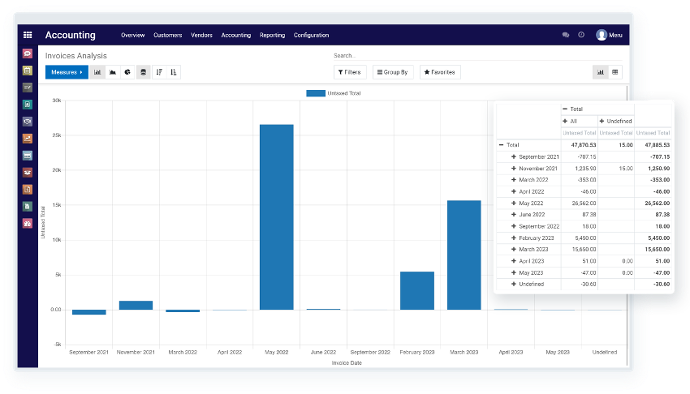690x394 pixels.
Task: Switch to pivot table view
Action: click(x=615, y=72)
